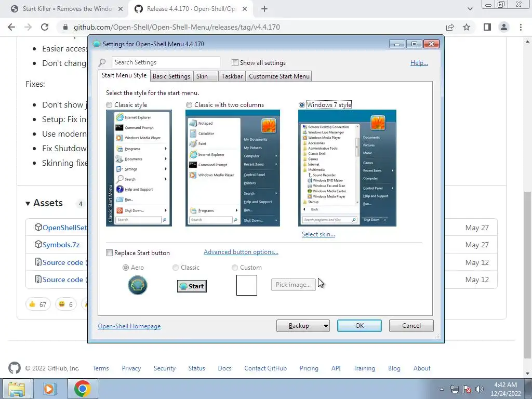Click the Chrome icon in the taskbar

click(83, 389)
